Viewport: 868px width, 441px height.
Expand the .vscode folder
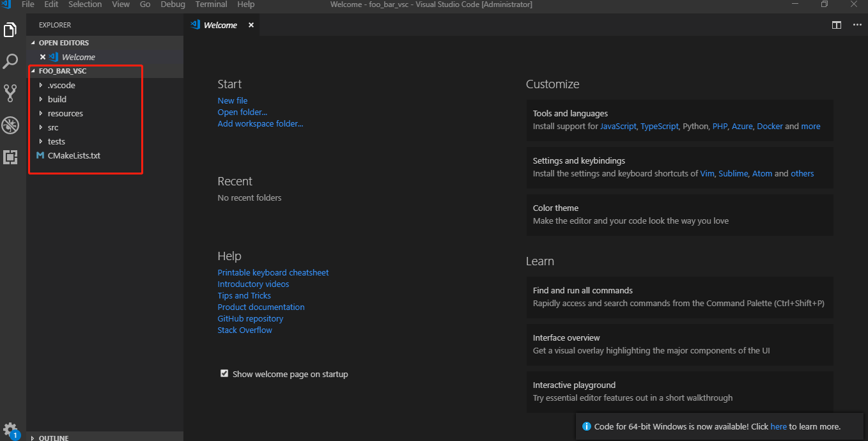[x=41, y=85]
